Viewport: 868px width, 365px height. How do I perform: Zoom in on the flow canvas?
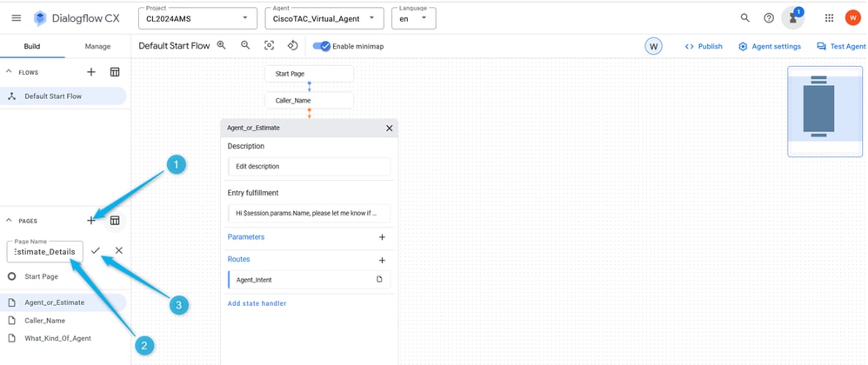coord(222,45)
